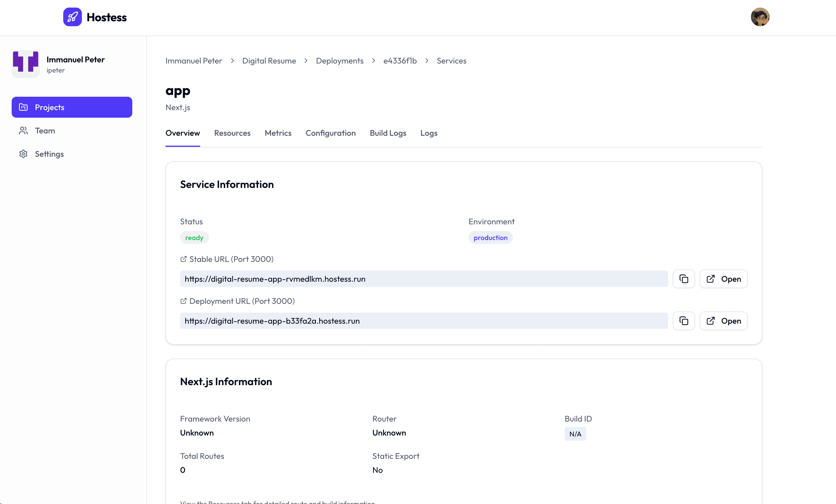Switch to the Build Logs tab
The width and height of the screenshot is (836, 504).
click(x=388, y=133)
